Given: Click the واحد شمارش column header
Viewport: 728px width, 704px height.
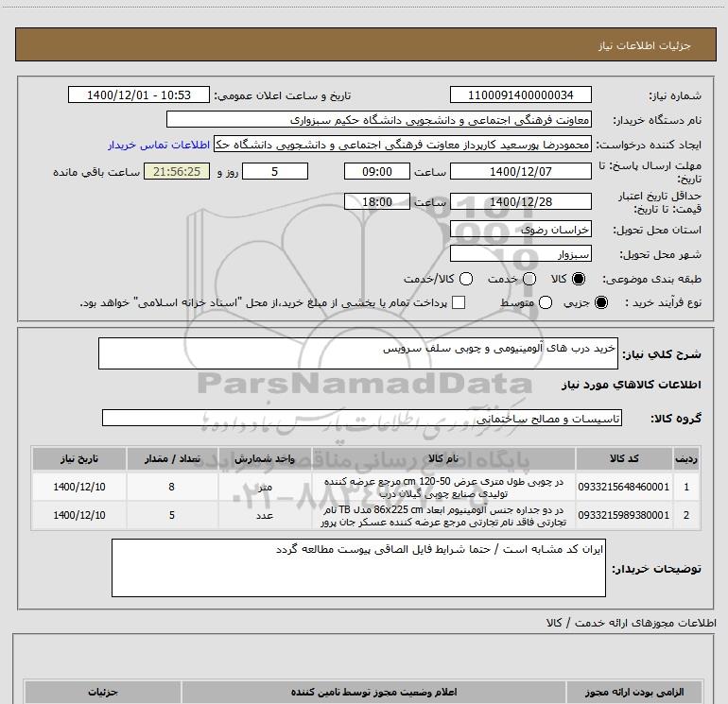Looking at the screenshot, I should click(265, 459).
